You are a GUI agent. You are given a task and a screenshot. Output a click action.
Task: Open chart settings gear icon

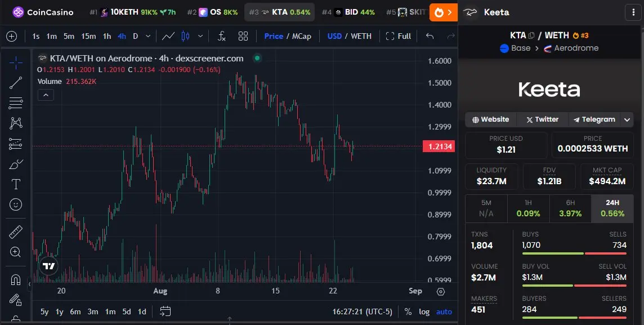click(441, 292)
